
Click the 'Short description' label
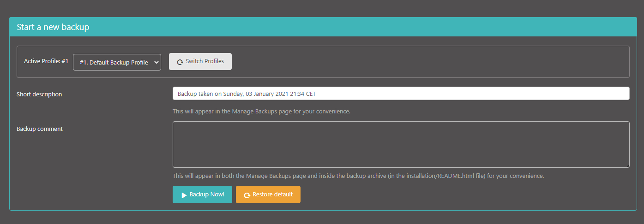(39, 94)
